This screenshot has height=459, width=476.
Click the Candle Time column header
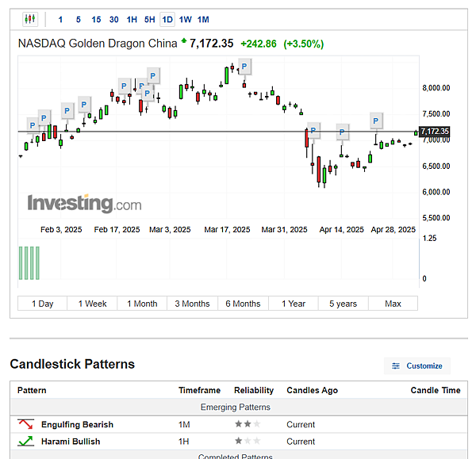[x=436, y=390]
